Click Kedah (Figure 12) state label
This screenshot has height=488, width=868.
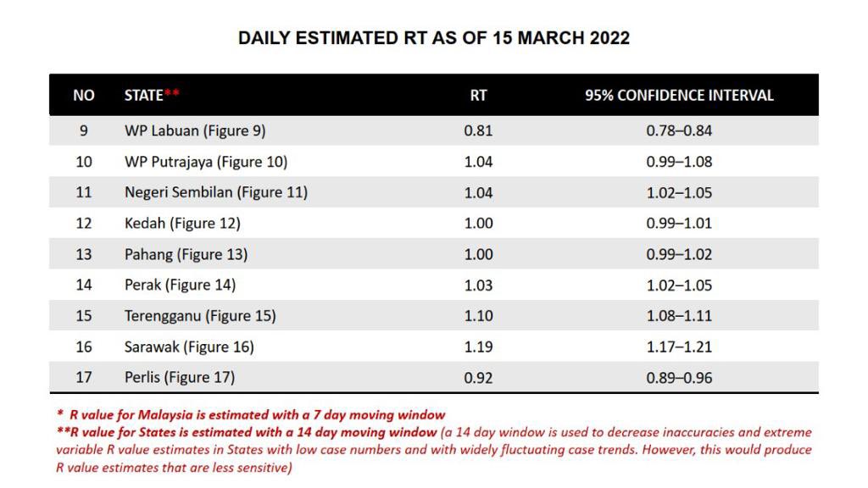(x=182, y=224)
